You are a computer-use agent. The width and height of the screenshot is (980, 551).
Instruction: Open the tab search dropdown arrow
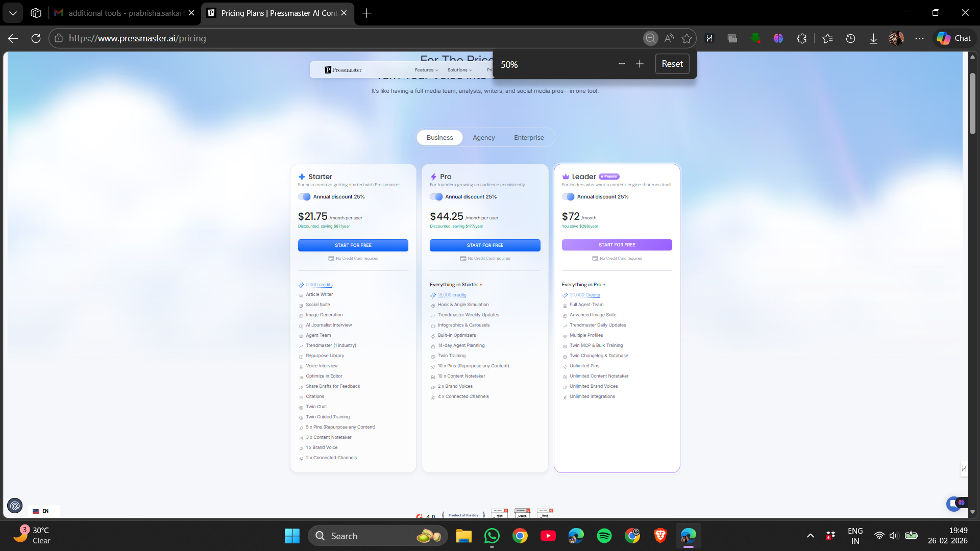coord(13,13)
